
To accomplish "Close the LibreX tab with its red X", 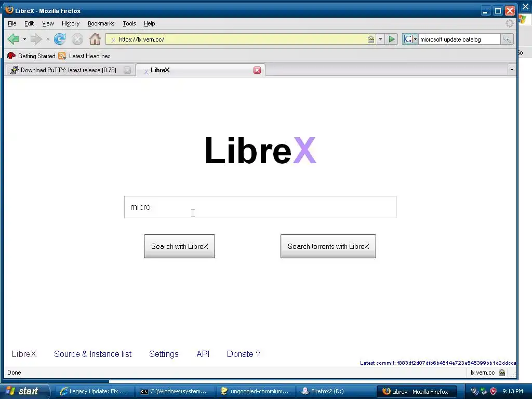I will point(257,70).
